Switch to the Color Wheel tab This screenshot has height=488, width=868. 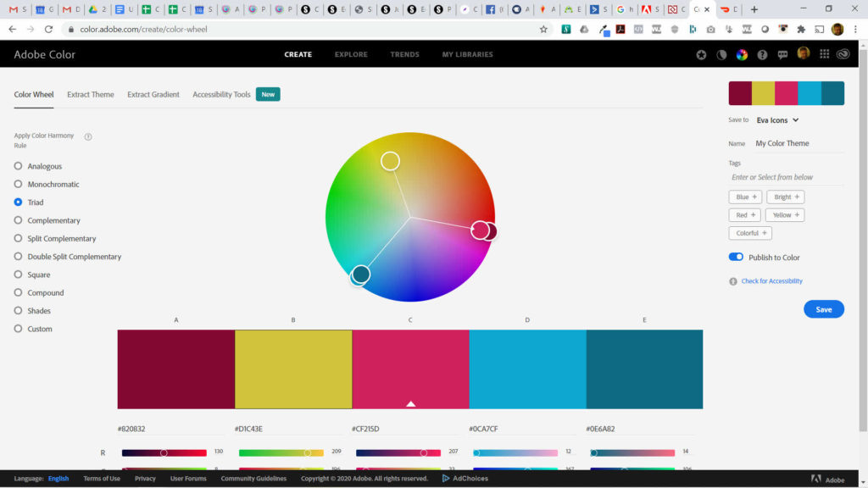[34, 95]
